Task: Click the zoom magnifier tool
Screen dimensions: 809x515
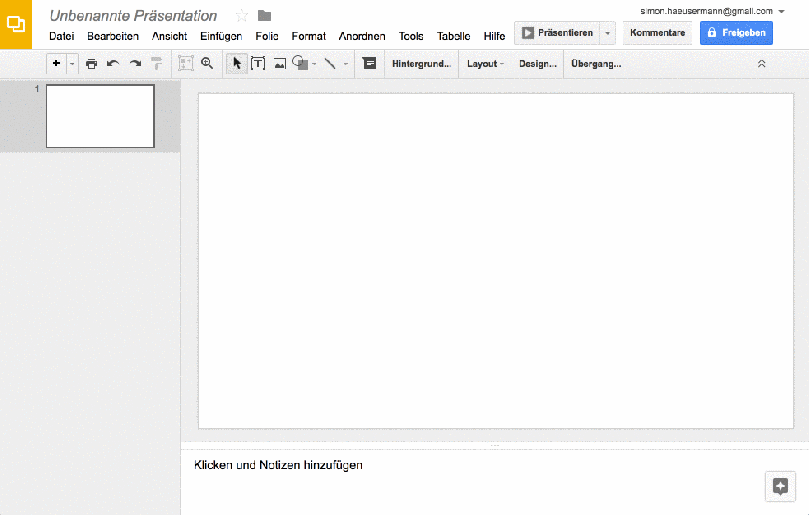Action: pyautogui.click(x=207, y=63)
